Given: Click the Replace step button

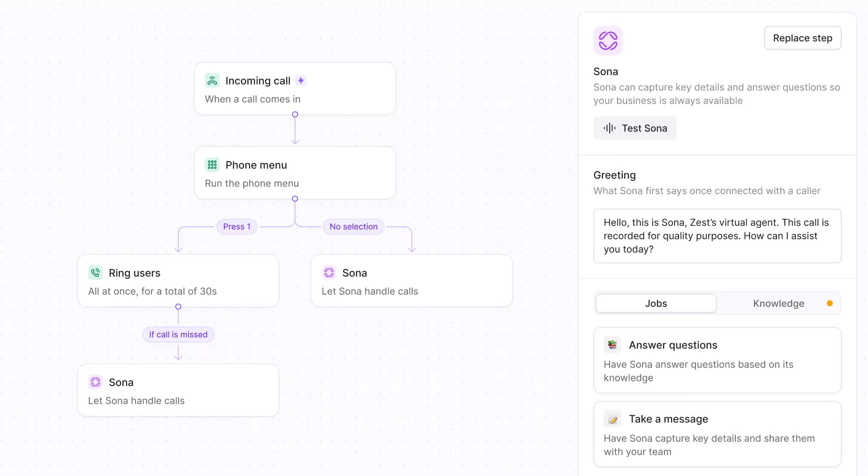Looking at the screenshot, I should tap(802, 38).
